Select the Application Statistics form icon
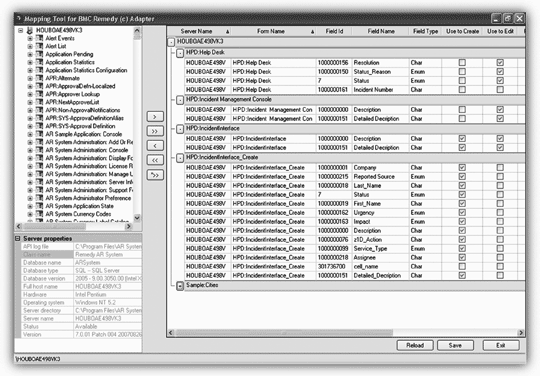The width and height of the screenshot is (540, 376). [x=40, y=62]
